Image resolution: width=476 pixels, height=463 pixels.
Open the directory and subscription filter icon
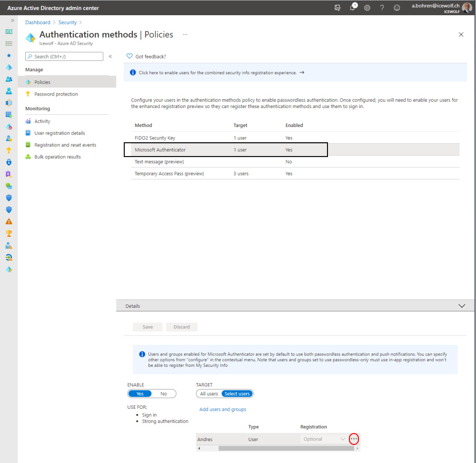click(x=337, y=8)
